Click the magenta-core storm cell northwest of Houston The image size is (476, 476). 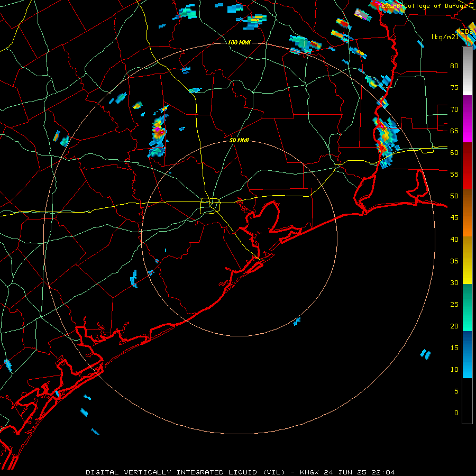pyautogui.click(x=159, y=131)
